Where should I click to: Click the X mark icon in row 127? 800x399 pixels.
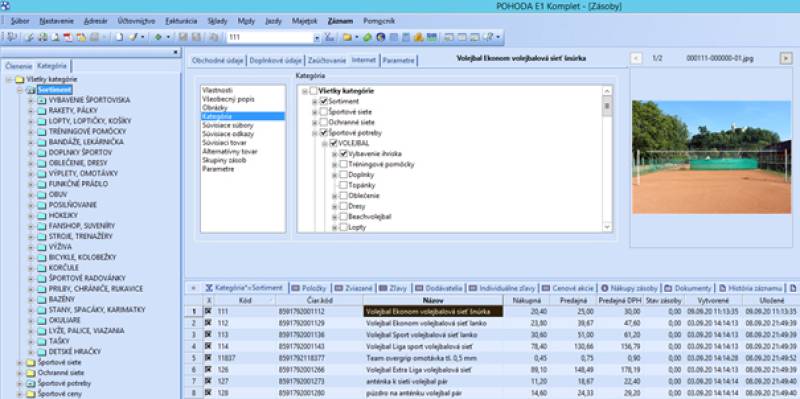point(208,382)
